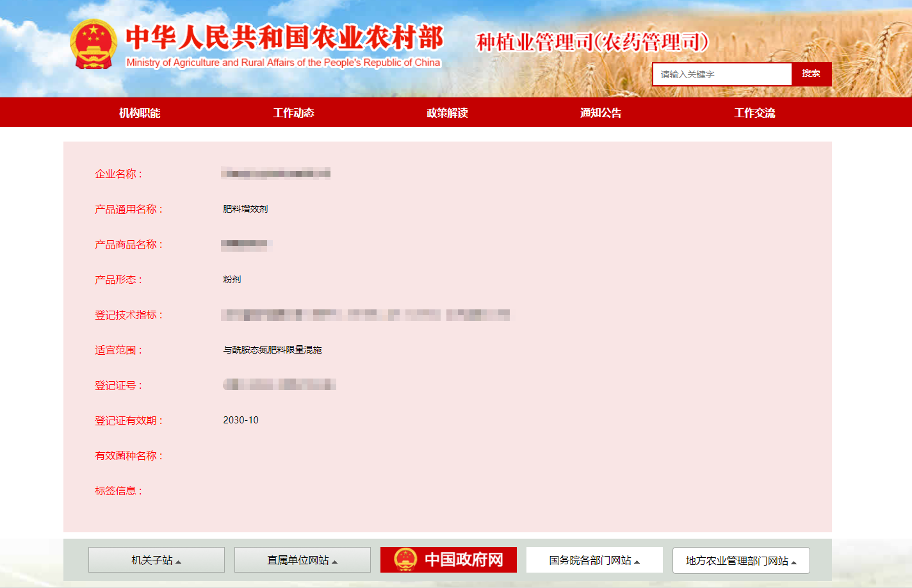The height and width of the screenshot is (588, 912).
Task: Click the 肥料增效剂 product name text
Action: pyautogui.click(x=245, y=208)
